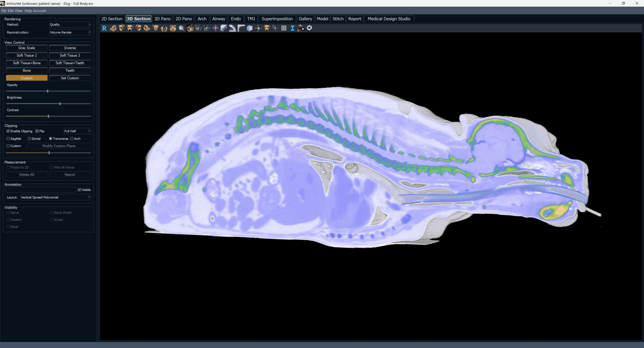Click the Soft Tissue+Bone preset button
Image resolution: width=644 pixels, height=348 pixels.
click(x=27, y=63)
